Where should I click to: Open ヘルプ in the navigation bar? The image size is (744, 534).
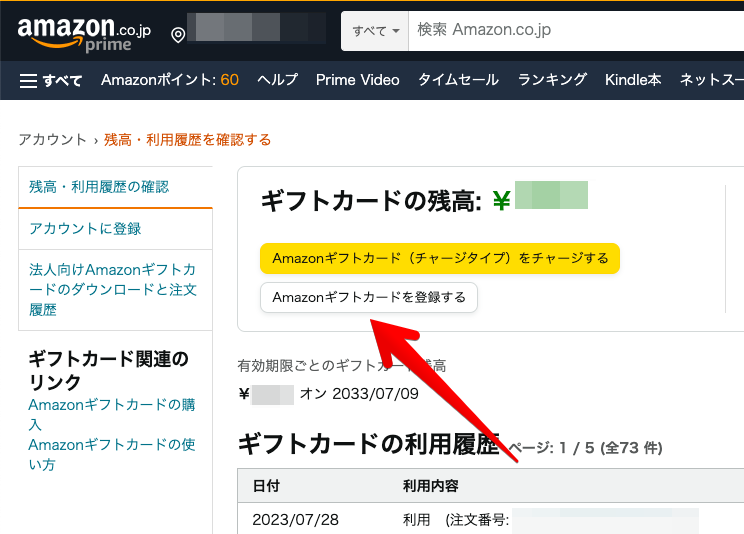tap(278, 80)
